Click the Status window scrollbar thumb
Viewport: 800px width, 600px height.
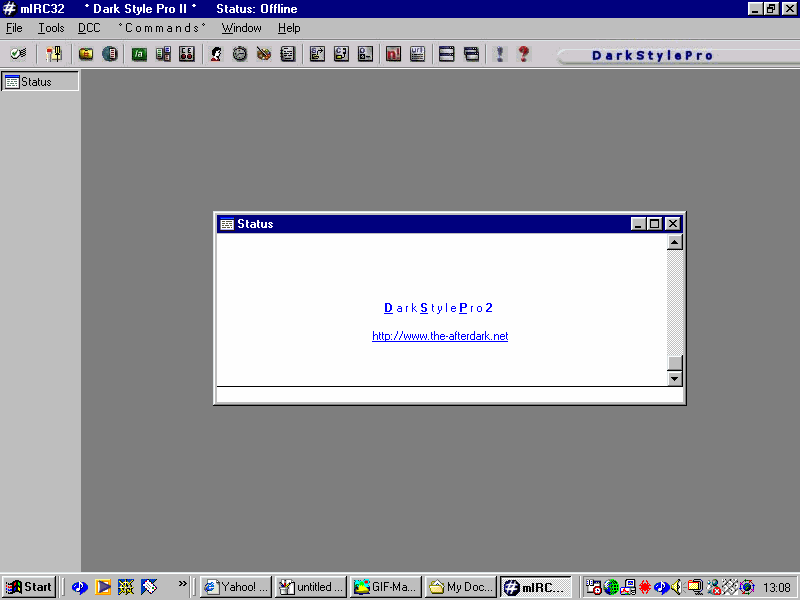674,363
